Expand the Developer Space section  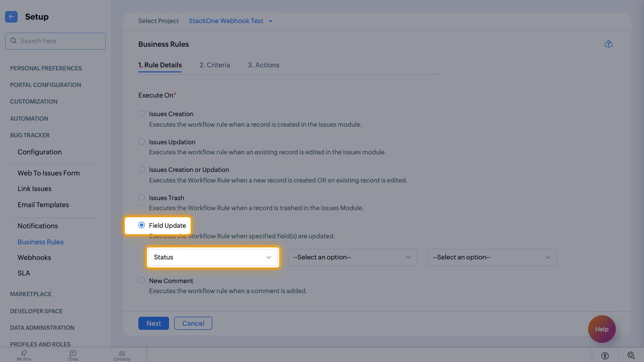[36, 311]
